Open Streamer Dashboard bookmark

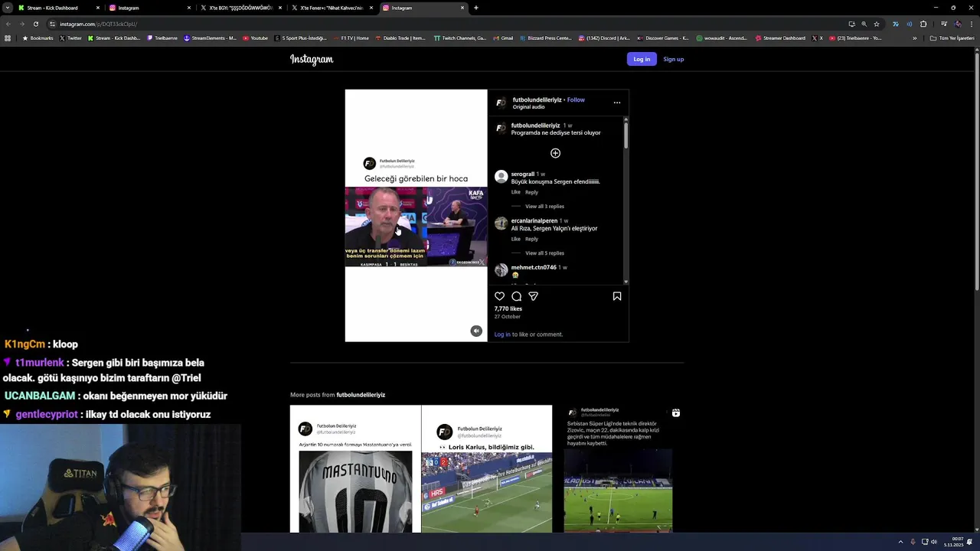(780, 37)
